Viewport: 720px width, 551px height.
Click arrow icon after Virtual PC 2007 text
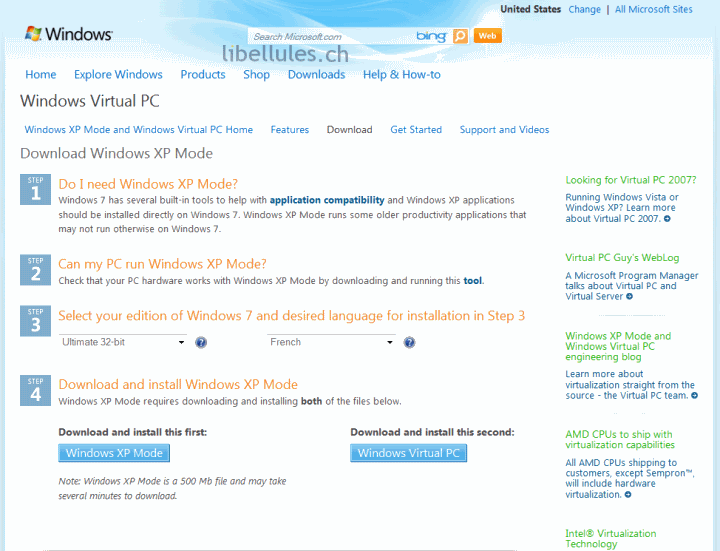[667, 219]
